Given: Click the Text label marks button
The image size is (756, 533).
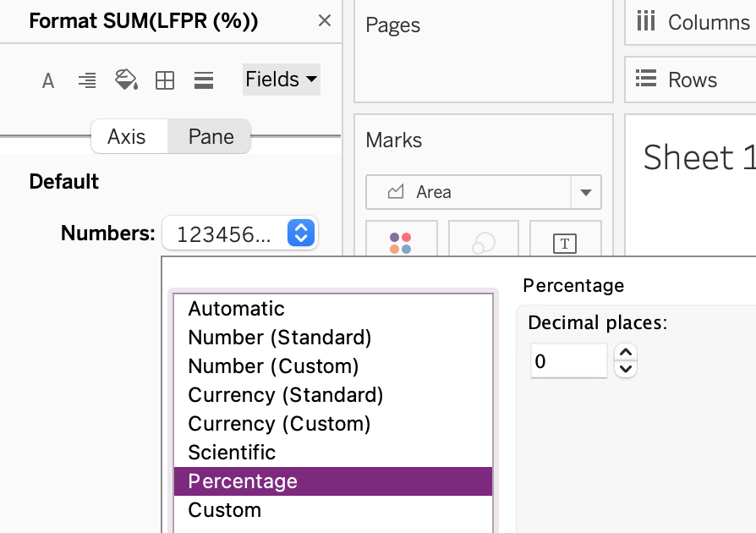Looking at the screenshot, I should tap(564, 243).
